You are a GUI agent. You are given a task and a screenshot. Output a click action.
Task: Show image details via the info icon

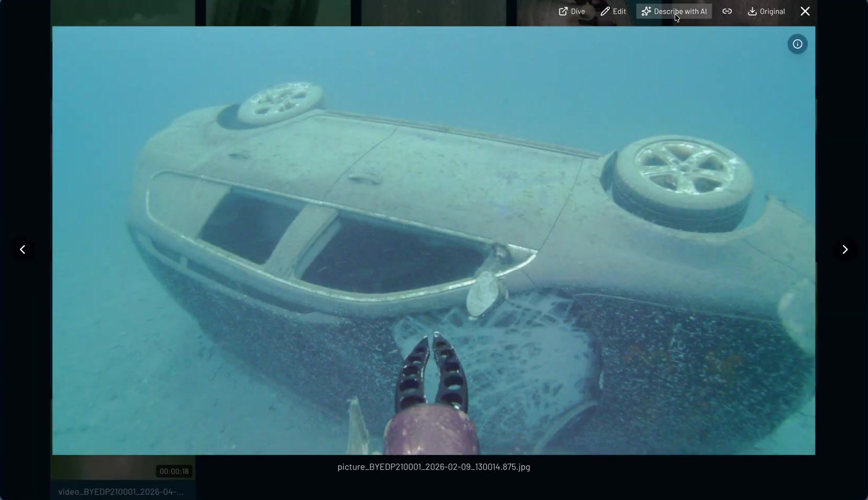tap(797, 44)
